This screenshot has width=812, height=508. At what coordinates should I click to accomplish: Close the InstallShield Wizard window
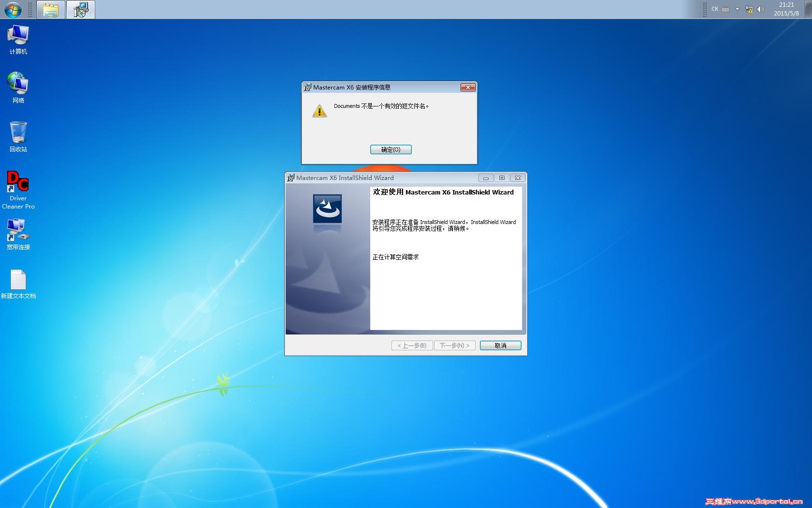point(518,178)
